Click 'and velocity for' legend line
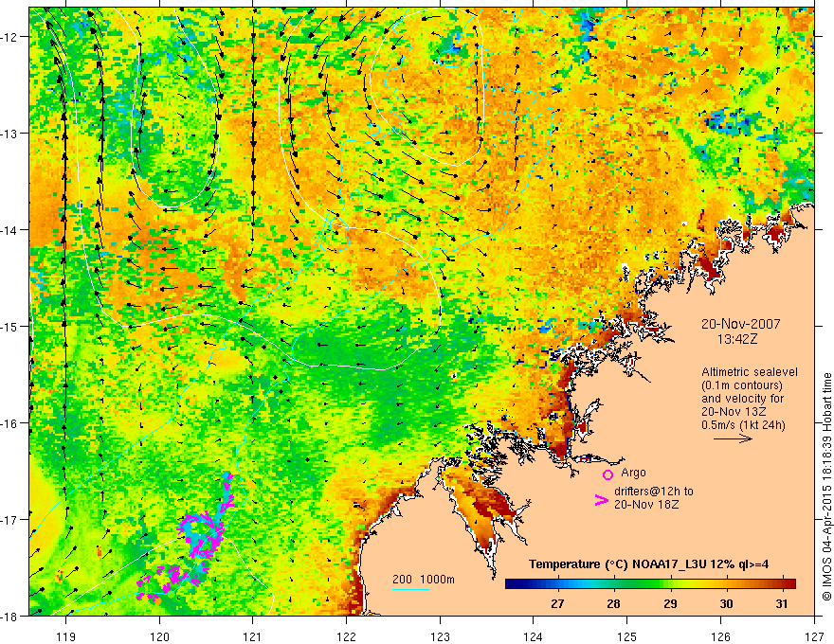Screen dimensions: 834x644 pyautogui.click(x=742, y=399)
